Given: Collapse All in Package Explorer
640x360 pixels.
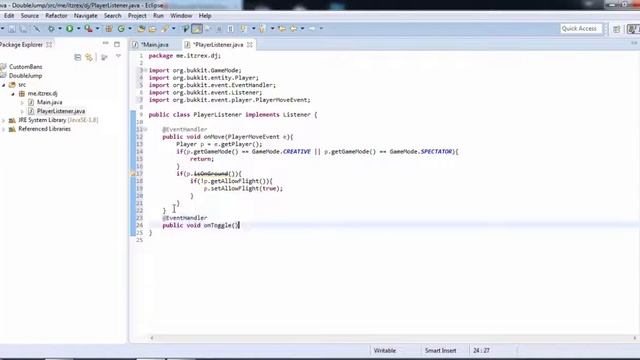Looking at the screenshot, I should click(x=78, y=57).
